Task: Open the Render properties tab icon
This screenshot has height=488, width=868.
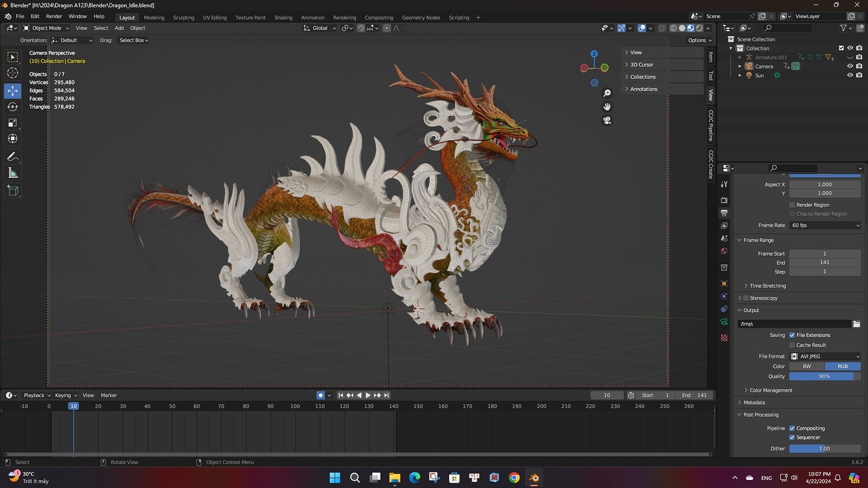Action: (724, 200)
